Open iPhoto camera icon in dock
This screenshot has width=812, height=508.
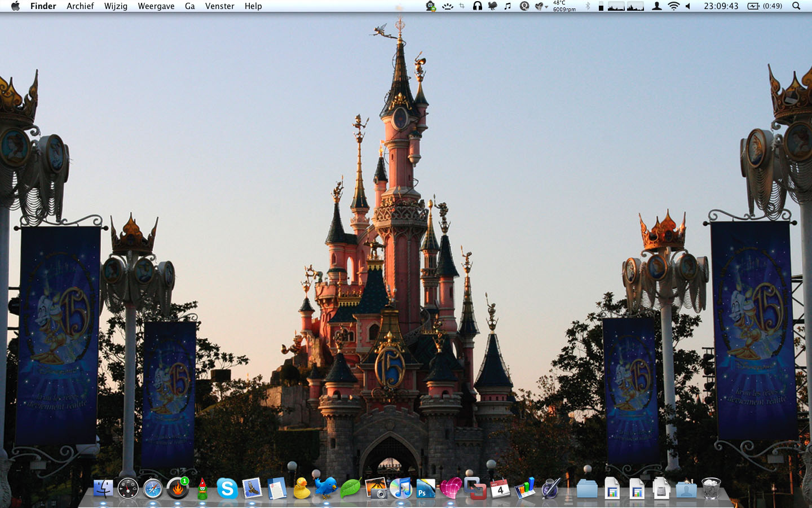[x=376, y=489]
